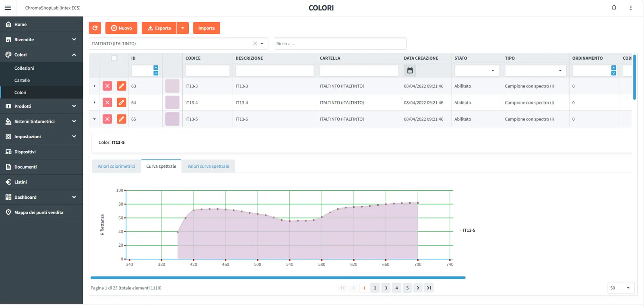
Task: Click the orange refresh icon button
Action: (x=95, y=28)
